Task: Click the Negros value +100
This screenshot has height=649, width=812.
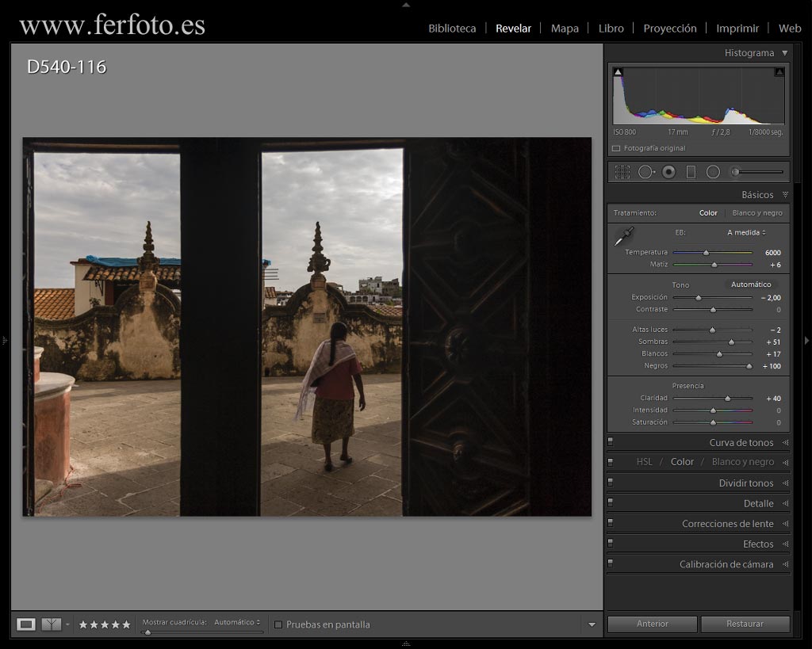Action: click(771, 366)
